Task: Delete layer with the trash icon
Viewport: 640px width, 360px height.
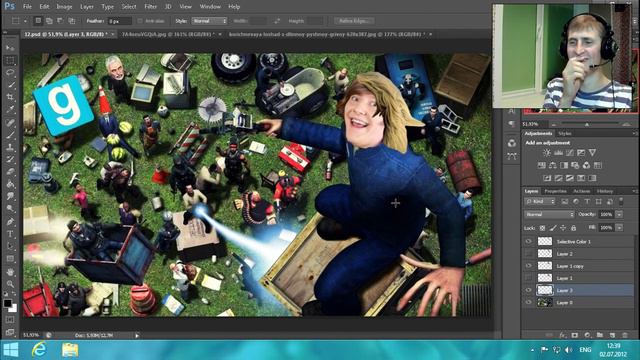Action: pos(625,335)
